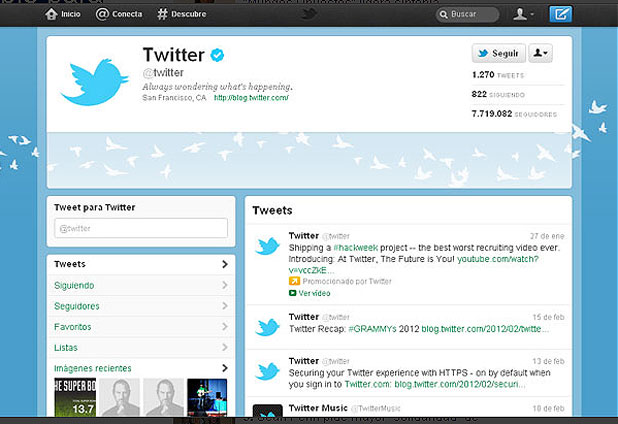Click the Twitter Music avatar
Image resolution: width=618 pixels, height=424 pixels.
tap(268, 410)
